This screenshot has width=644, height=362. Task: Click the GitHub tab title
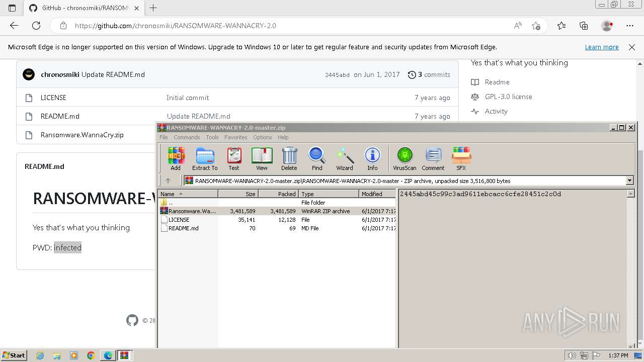[x=86, y=8]
